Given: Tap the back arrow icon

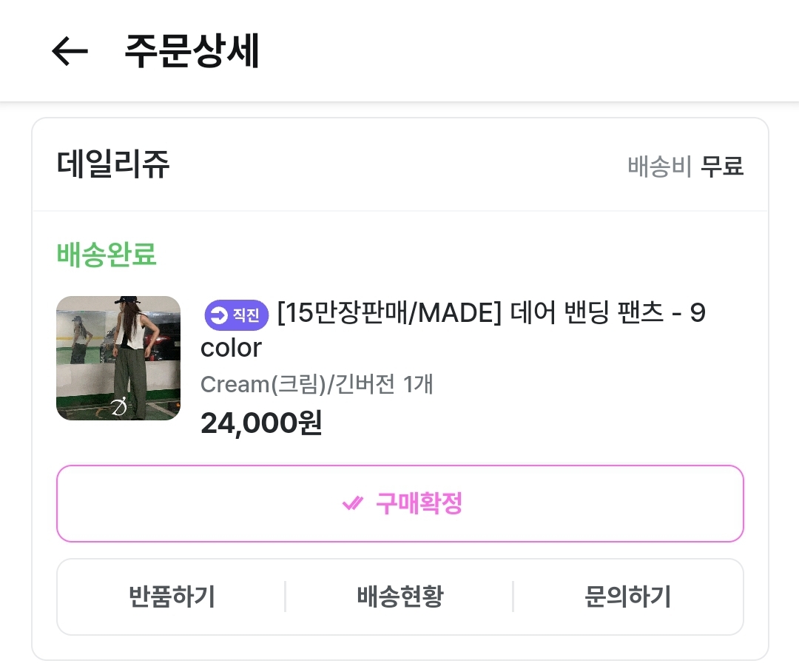Looking at the screenshot, I should click(70, 51).
